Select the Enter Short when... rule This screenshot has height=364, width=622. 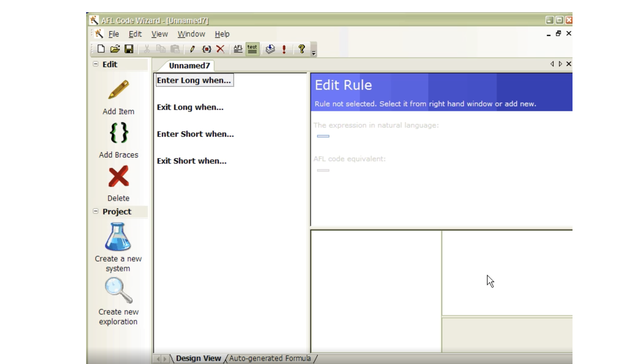[195, 134]
